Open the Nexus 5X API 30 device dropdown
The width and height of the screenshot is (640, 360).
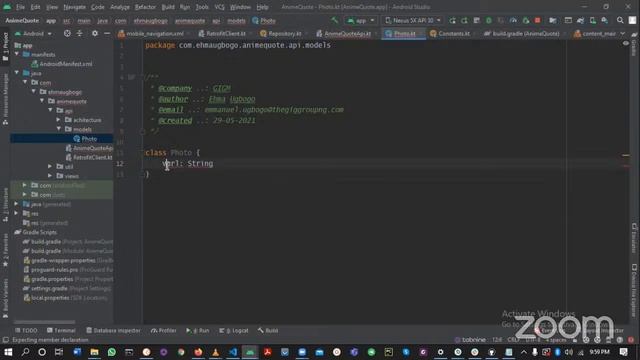(x=413, y=20)
